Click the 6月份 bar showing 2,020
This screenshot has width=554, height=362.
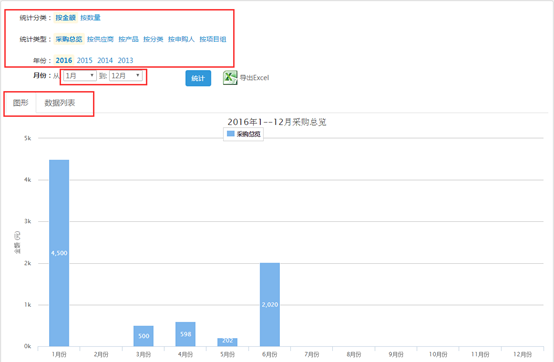click(x=270, y=304)
